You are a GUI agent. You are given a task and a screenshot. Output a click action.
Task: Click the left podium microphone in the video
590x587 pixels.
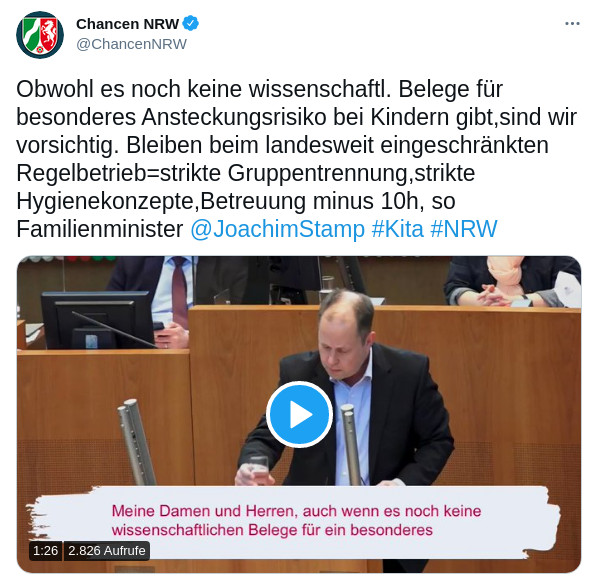(x=136, y=442)
